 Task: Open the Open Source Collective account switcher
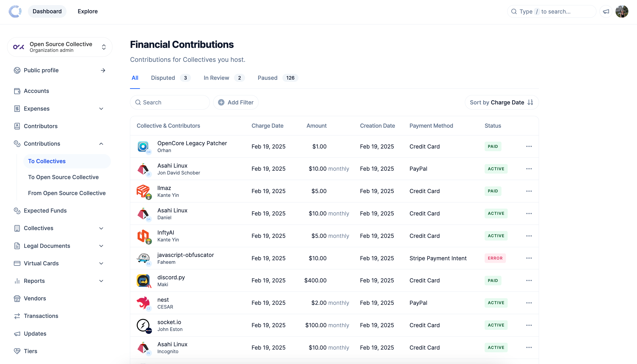(59, 47)
